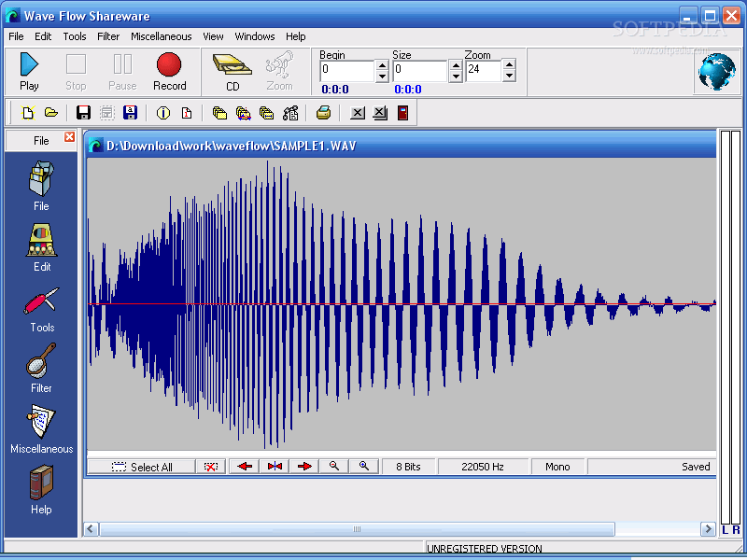Image resolution: width=747 pixels, height=560 pixels.
Task: Click the scrollbar right arrow
Action: [x=708, y=529]
